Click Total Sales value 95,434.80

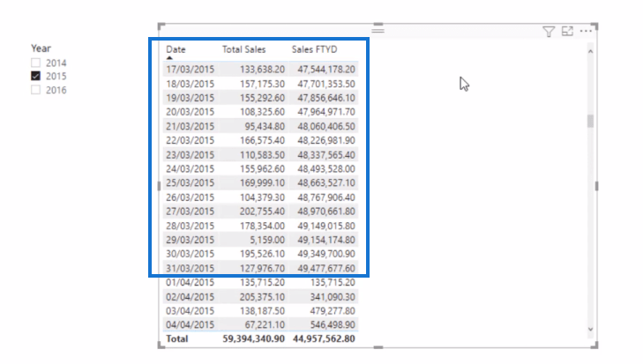(x=265, y=126)
